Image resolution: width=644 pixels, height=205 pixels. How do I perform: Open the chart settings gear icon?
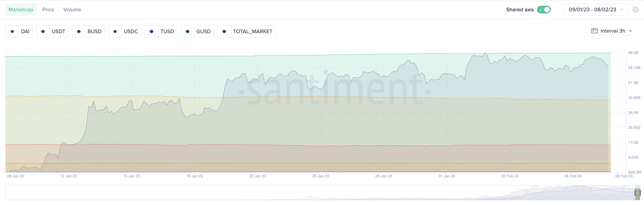coord(635,10)
